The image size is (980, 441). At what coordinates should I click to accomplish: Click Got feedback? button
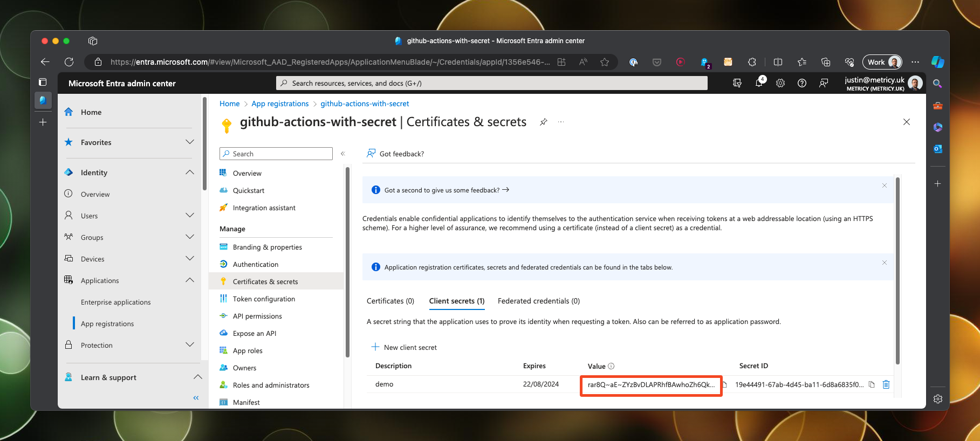pyautogui.click(x=395, y=154)
